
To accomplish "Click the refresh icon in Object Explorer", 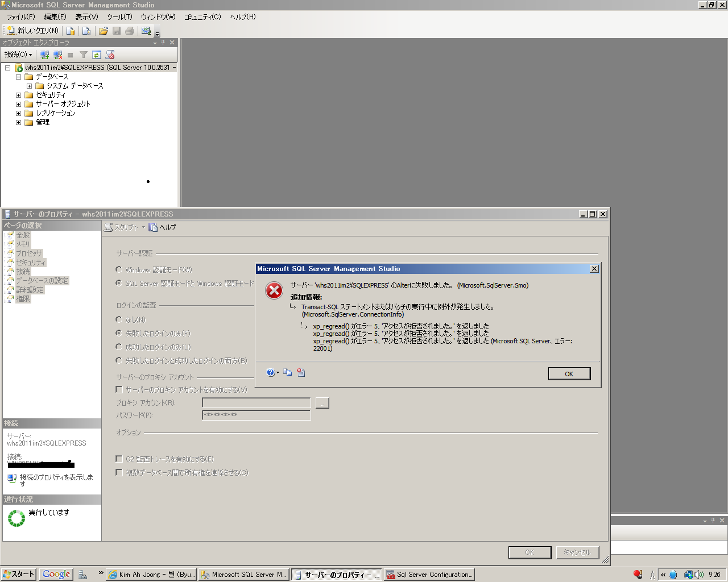I will [x=97, y=55].
